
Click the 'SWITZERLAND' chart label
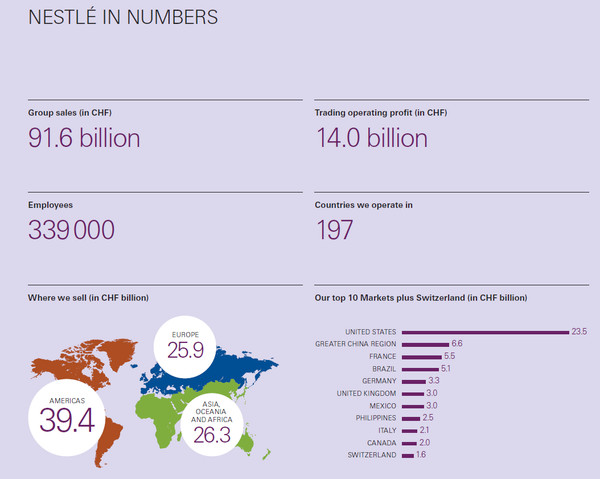point(372,455)
